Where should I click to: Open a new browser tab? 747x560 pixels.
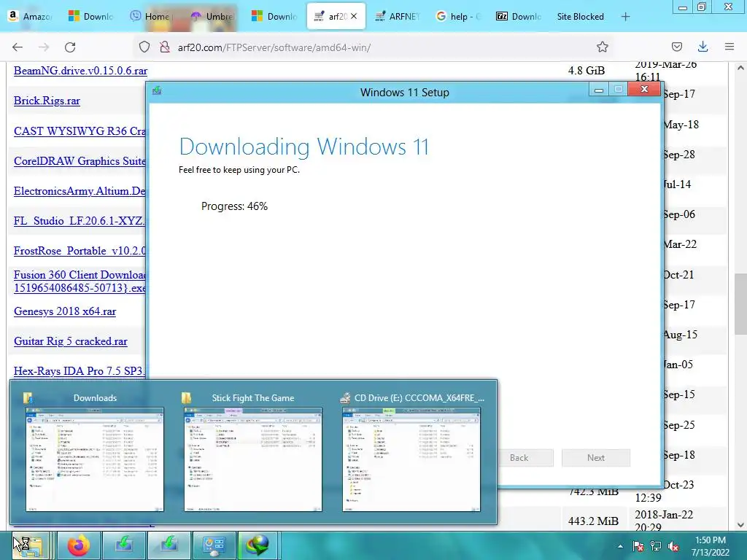point(625,17)
